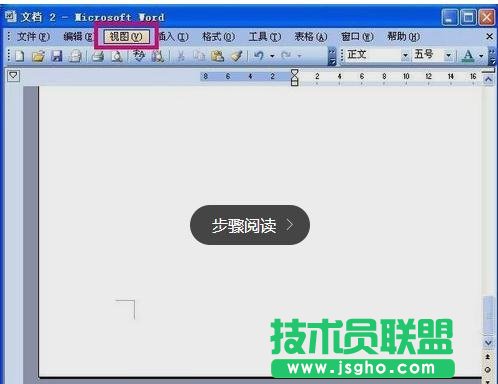The height and width of the screenshot is (384, 498).
Task: Open the 视图(V) menu
Action: (126, 37)
